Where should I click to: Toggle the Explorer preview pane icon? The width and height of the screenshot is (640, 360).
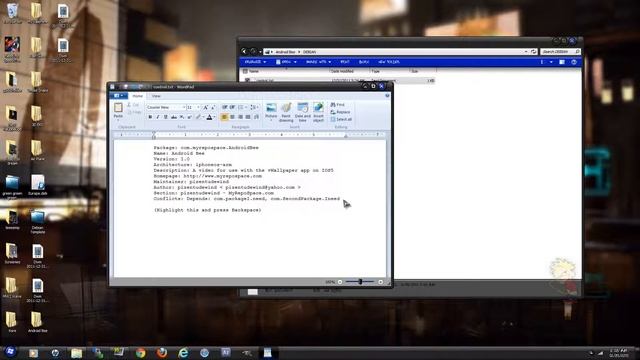click(562, 62)
